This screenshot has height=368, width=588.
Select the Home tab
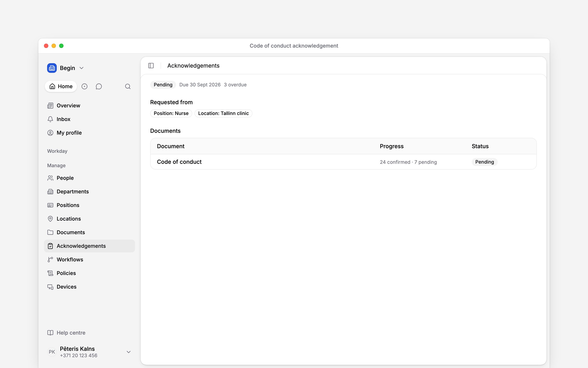[61, 86]
